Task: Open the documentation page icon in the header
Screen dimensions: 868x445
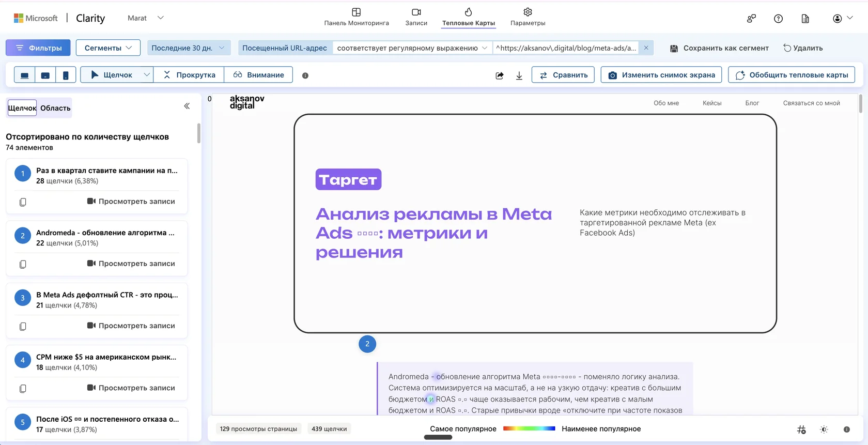Action: [x=805, y=19]
